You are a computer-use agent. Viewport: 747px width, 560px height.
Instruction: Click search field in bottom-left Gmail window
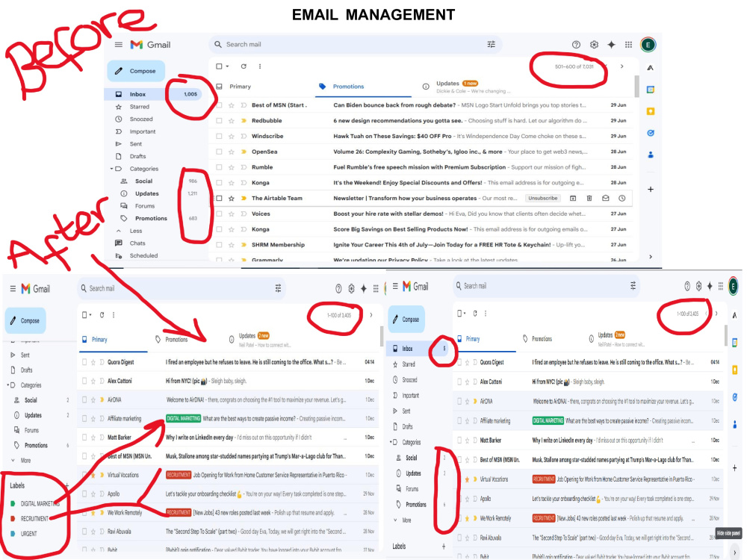180,288
